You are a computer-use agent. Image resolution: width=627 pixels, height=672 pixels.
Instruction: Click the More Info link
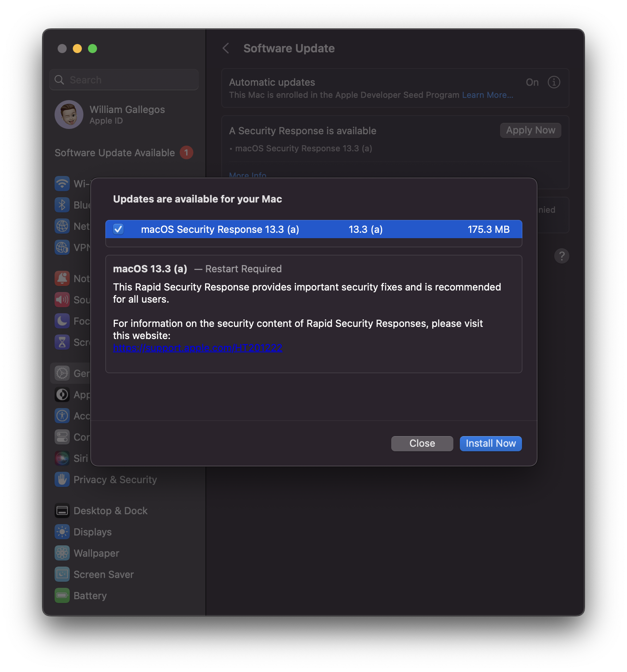[x=248, y=175]
